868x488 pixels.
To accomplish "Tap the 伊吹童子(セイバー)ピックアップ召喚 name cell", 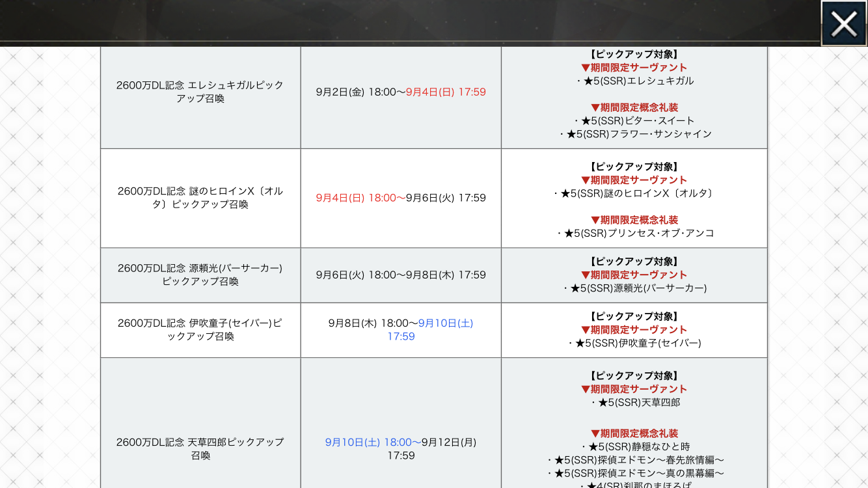I will 200,330.
